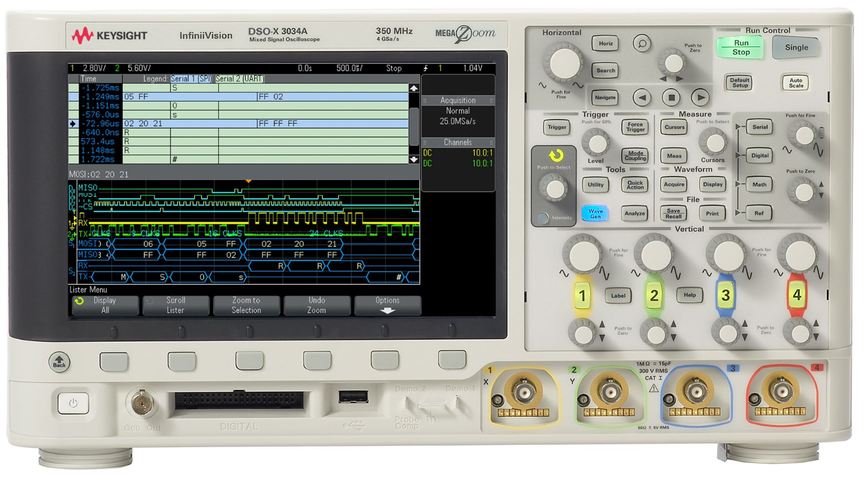Open Save/Recall in the File section
Screen dimensions: 868x481
pyautogui.click(x=672, y=212)
